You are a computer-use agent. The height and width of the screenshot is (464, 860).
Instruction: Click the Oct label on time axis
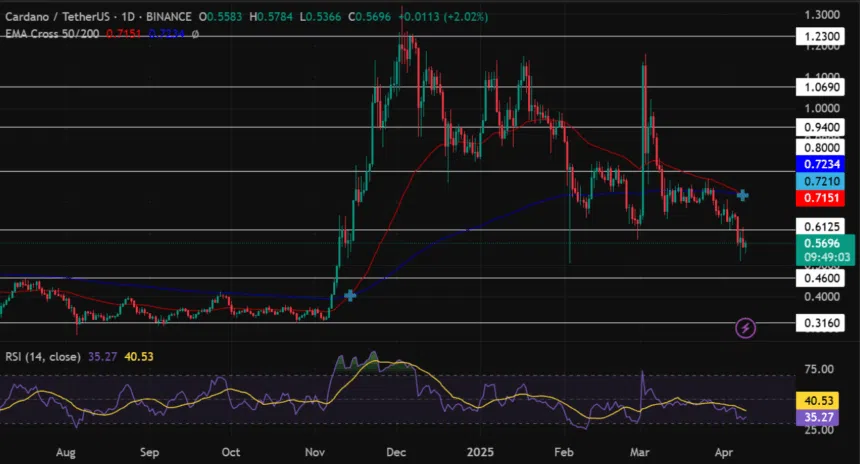(x=231, y=452)
